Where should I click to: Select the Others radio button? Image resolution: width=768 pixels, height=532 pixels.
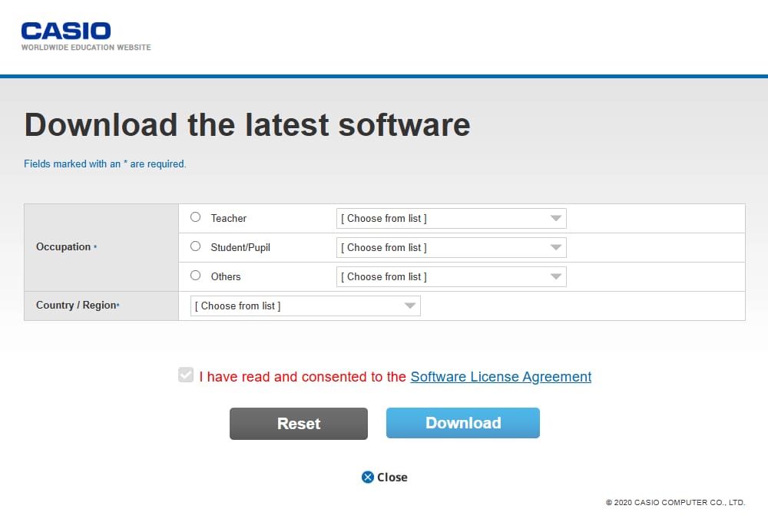[195, 275]
